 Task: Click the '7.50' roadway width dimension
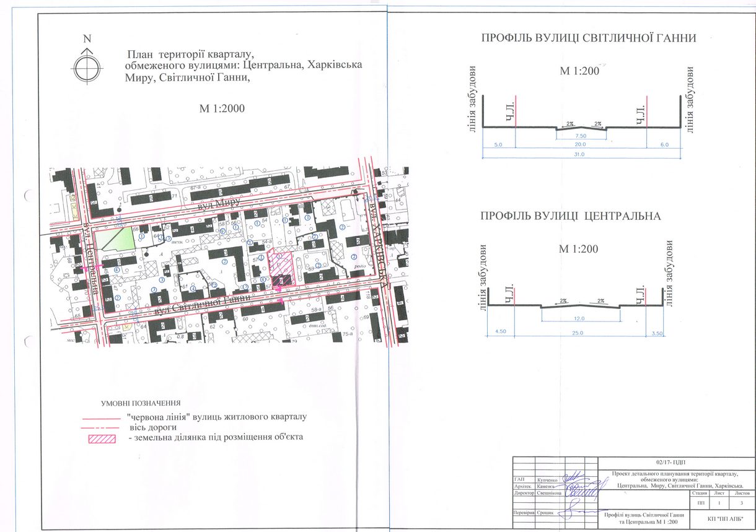click(581, 135)
